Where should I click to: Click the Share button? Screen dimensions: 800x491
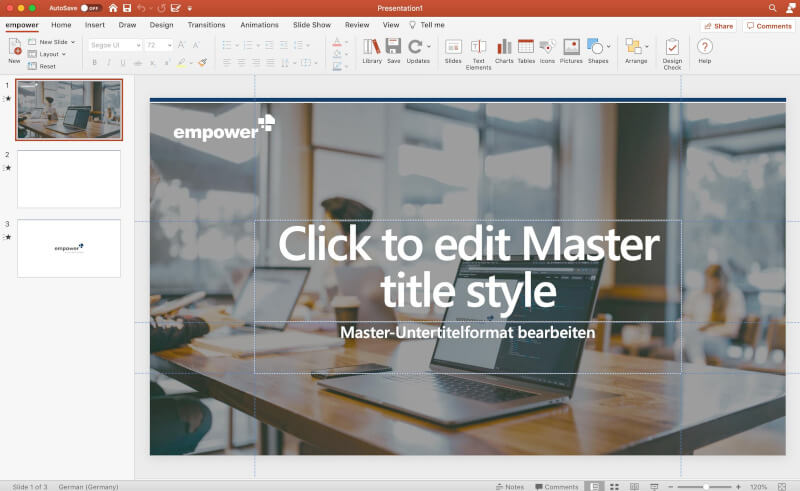[x=717, y=26]
